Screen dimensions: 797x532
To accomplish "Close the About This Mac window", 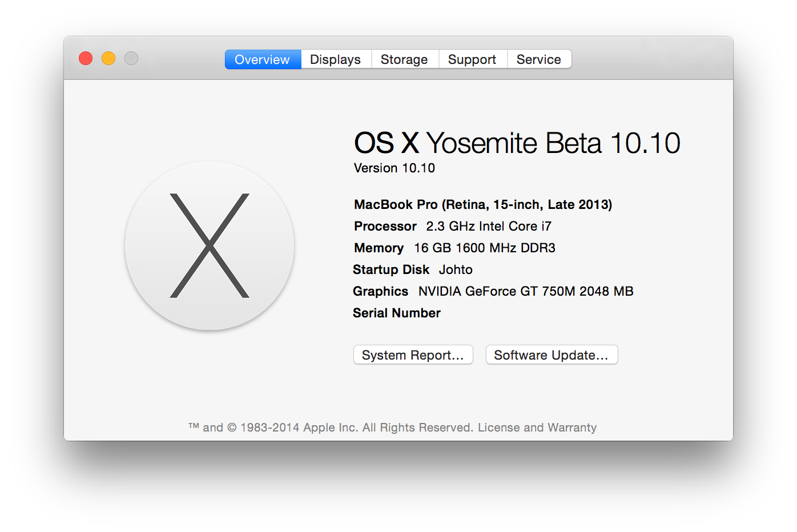I will click(x=86, y=58).
